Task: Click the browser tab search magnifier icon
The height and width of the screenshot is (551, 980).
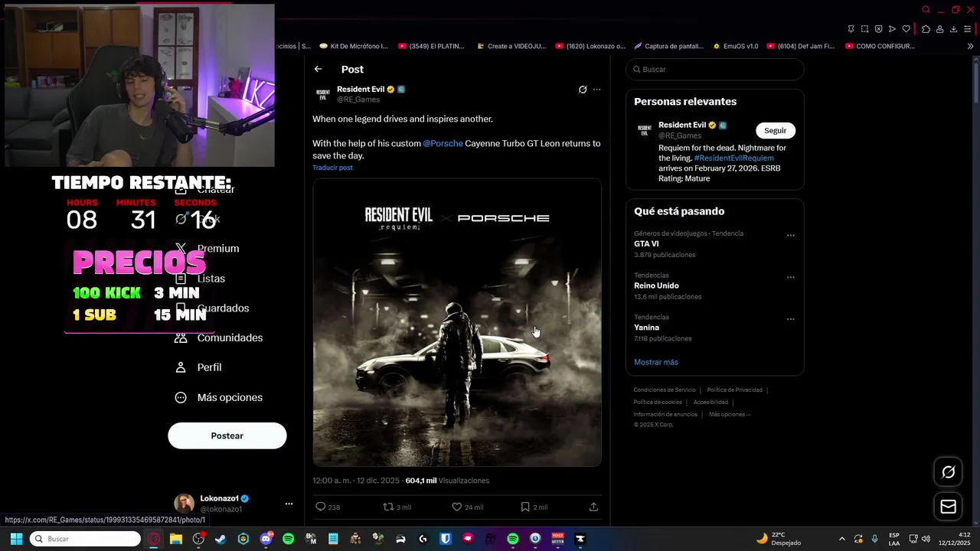Action: coord(926,10)
